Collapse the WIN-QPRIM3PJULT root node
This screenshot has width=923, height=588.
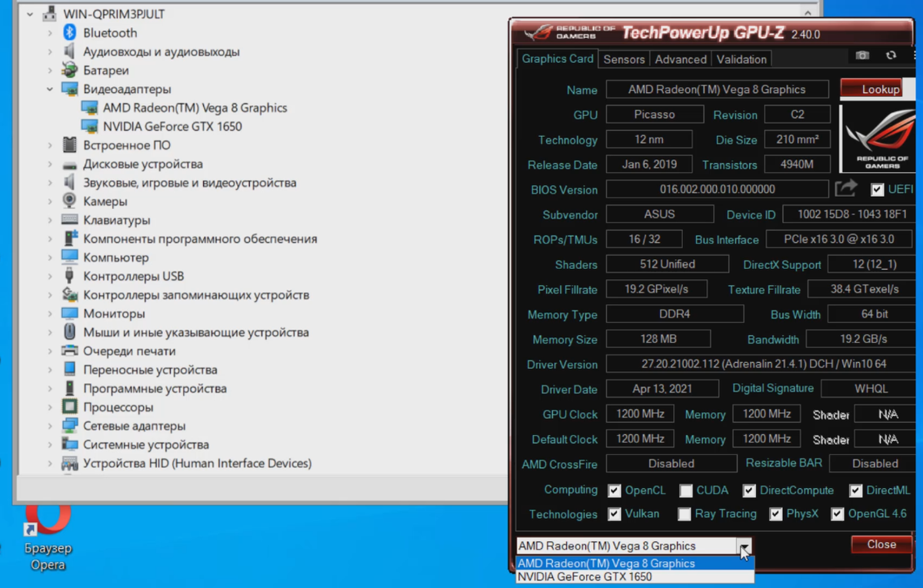coord(30,14)
